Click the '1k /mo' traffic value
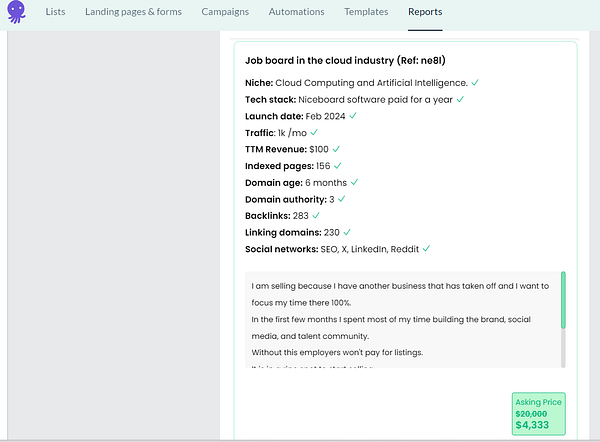Screen dimensions: 600x442 pos(292,133)
